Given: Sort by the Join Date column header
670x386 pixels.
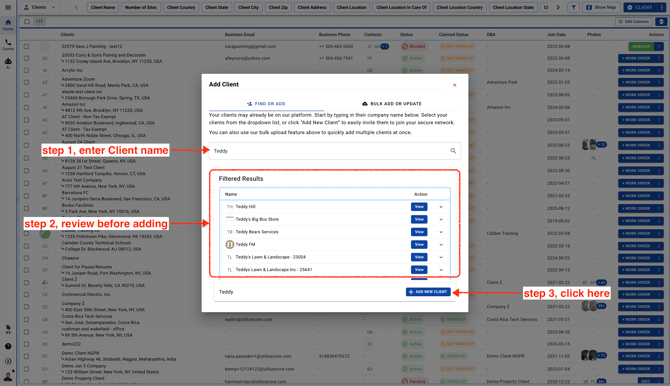Looking at the screenshot, I should pyautogui.click(x=556, y=35).
